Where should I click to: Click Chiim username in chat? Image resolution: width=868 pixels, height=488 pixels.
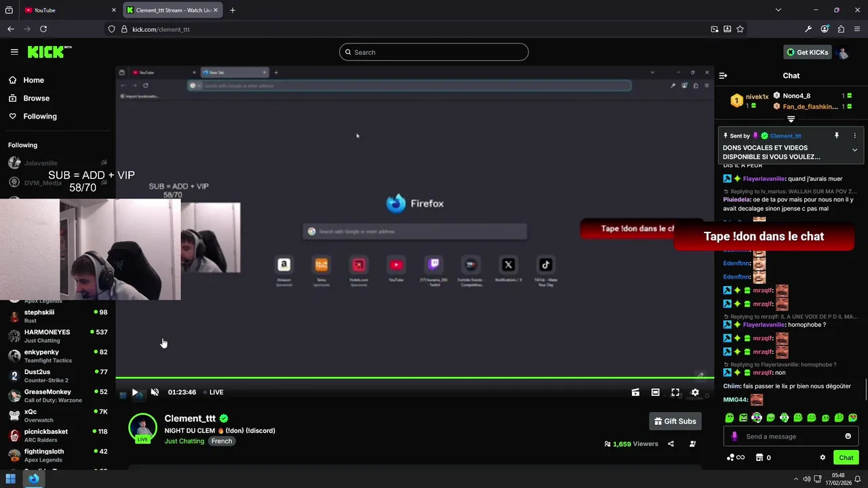click(x=732, y=386)
